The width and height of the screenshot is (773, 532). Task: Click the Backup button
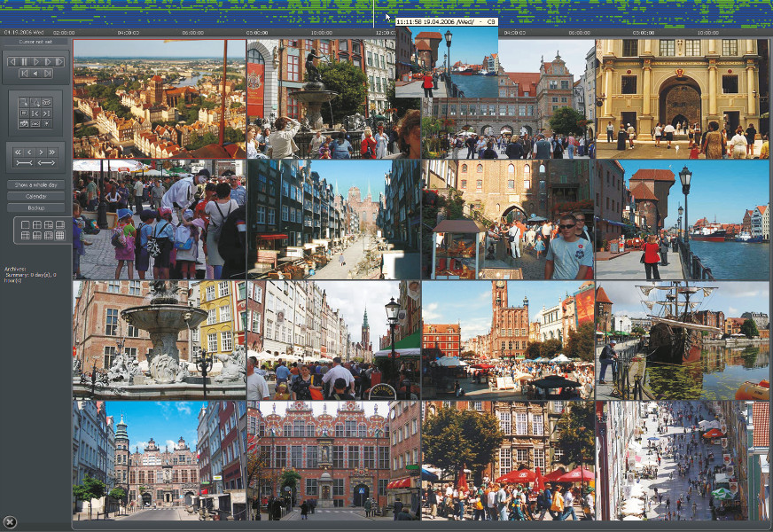tap(35, 207)
